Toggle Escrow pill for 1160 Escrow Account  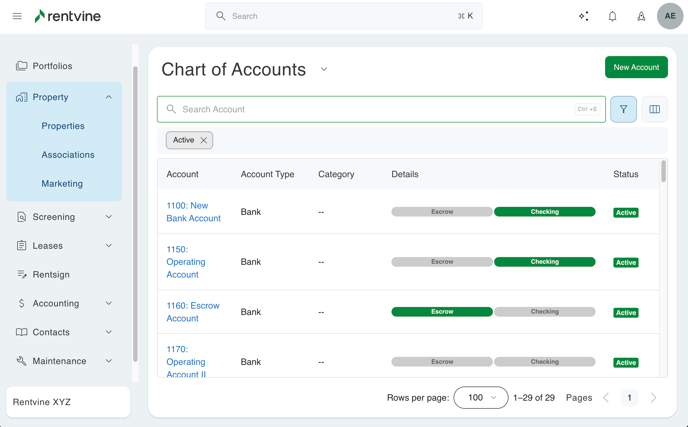point(442,312)
